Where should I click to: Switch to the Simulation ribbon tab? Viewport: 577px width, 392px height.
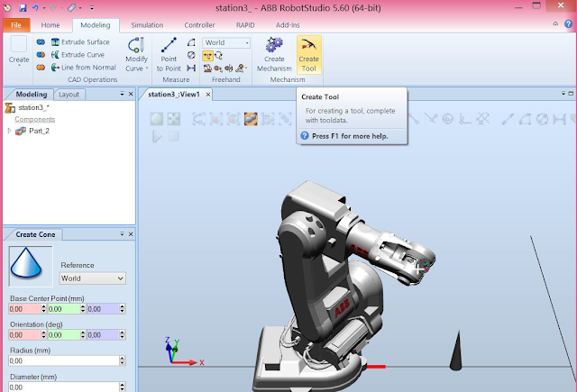(x=147, y=25)
